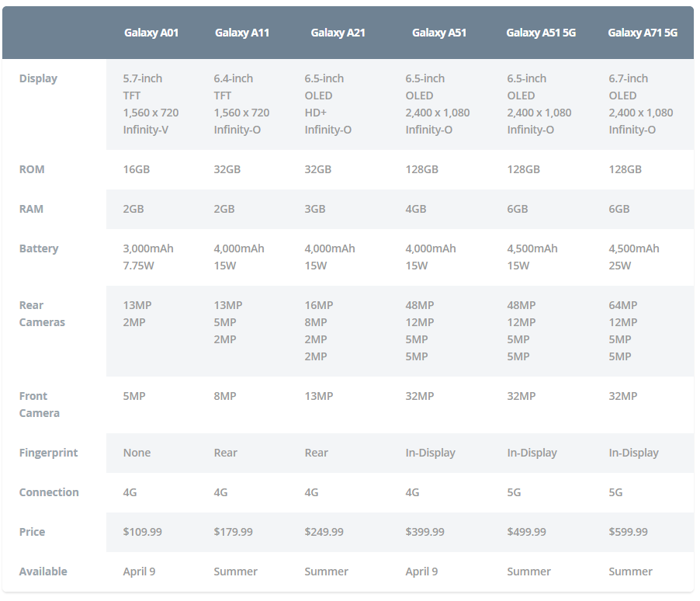Image resolution: width=700 pixels, height=601 pixels.
Task: Click the Display row label
Action: (x=38, y=78)
